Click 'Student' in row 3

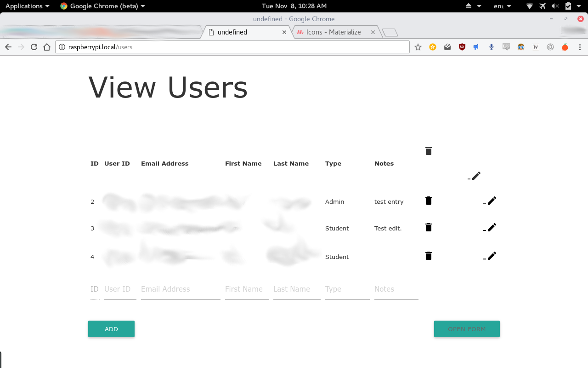coord(337,228)
